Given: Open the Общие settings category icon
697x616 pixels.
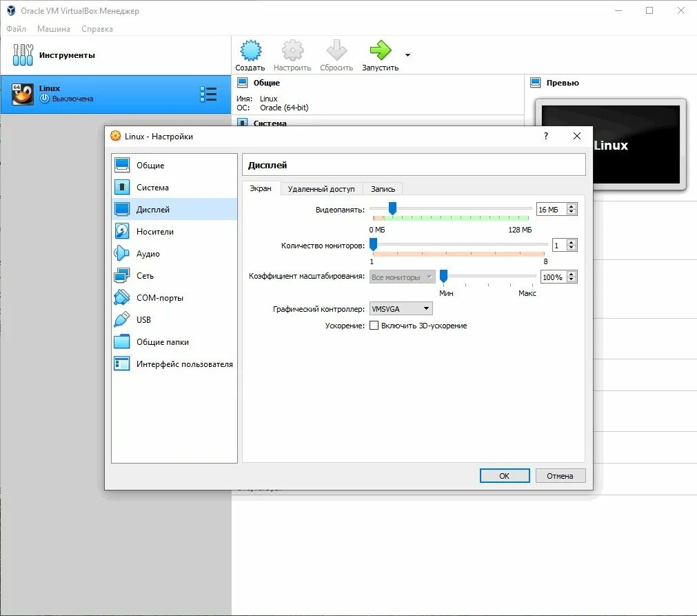Looking at the screenshot, I should 122,165.
